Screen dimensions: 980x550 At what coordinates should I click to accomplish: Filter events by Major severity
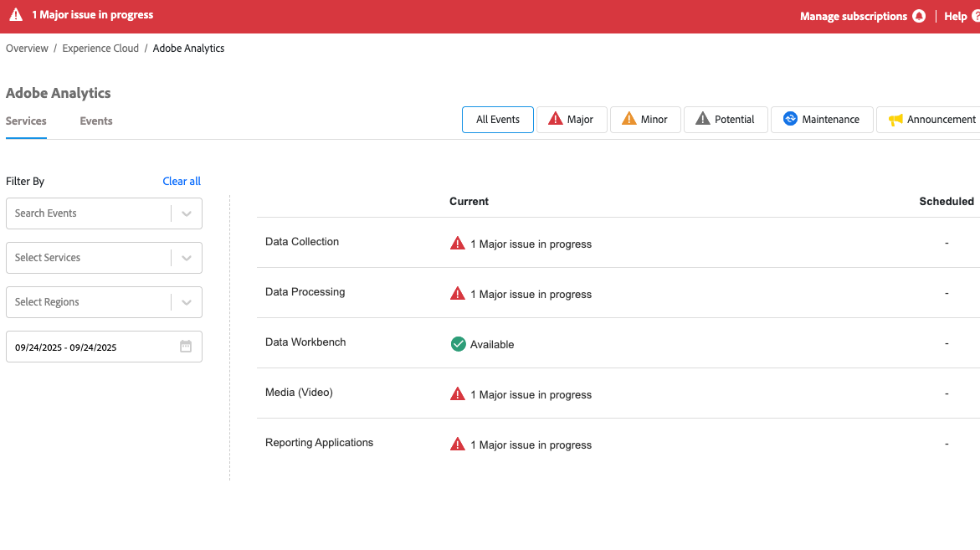click(572, 120)
